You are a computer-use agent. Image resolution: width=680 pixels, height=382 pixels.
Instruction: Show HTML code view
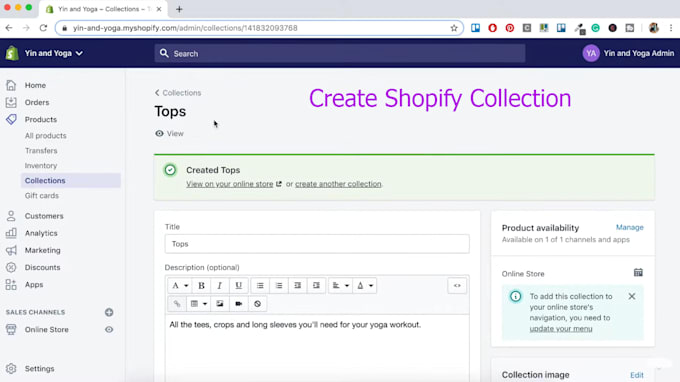(457, 285)
